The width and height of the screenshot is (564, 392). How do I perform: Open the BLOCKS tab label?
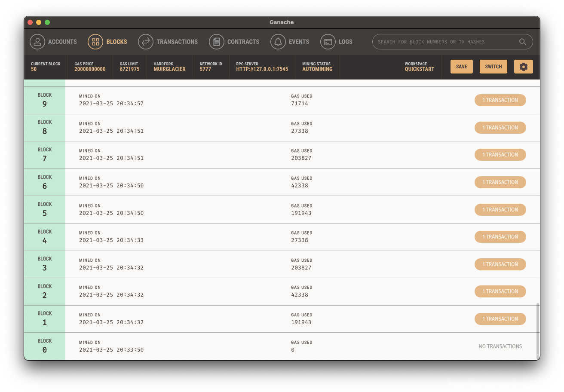116,42
